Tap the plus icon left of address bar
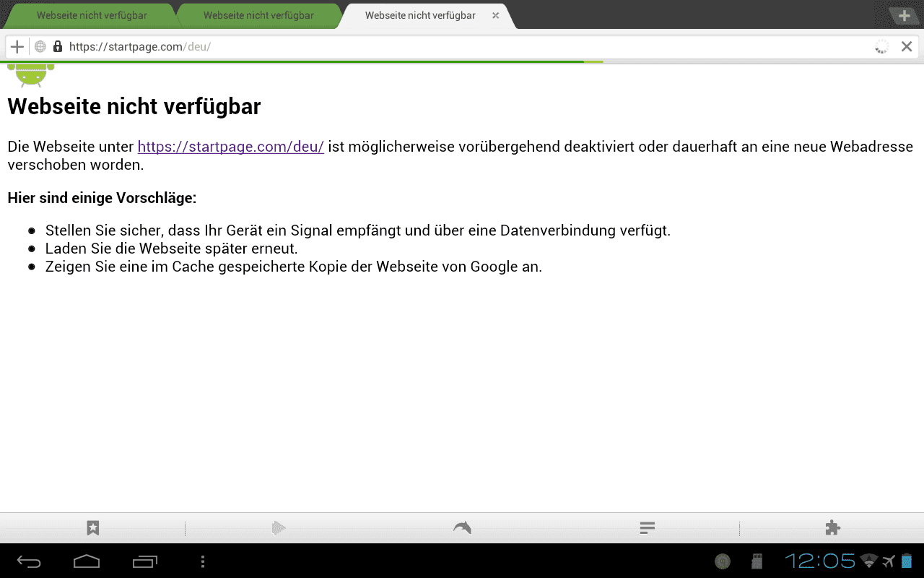Viewport: 924px width, 578px height. [x=17, y=47]
